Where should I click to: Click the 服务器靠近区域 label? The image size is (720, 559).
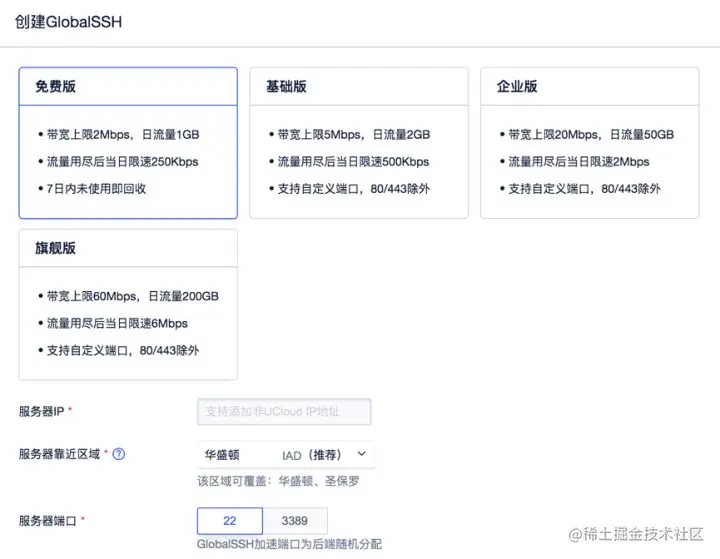point(59,454)
